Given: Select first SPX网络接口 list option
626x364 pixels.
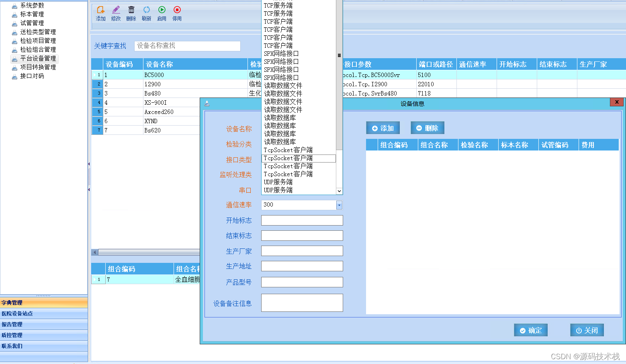Looking at the screenshot, I should [299, 53].
